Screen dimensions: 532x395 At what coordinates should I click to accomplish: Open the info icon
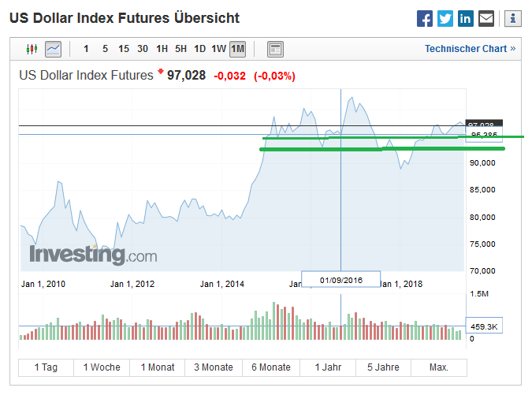512,18
